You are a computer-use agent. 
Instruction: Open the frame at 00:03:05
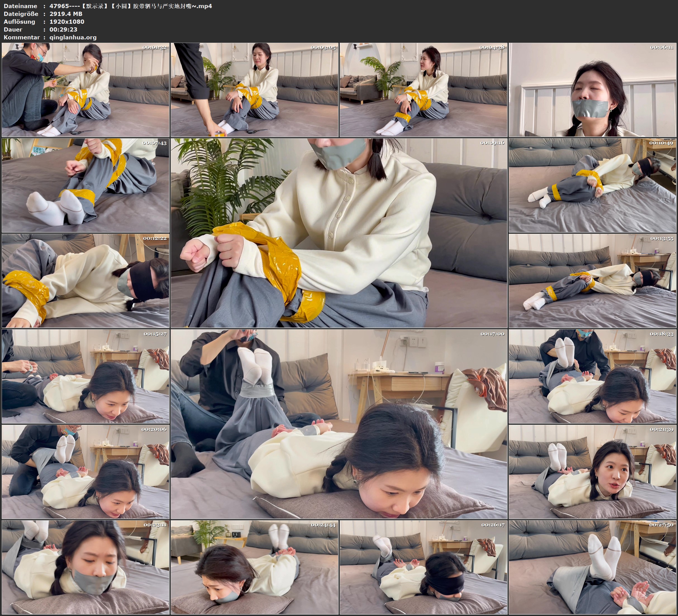254,89
